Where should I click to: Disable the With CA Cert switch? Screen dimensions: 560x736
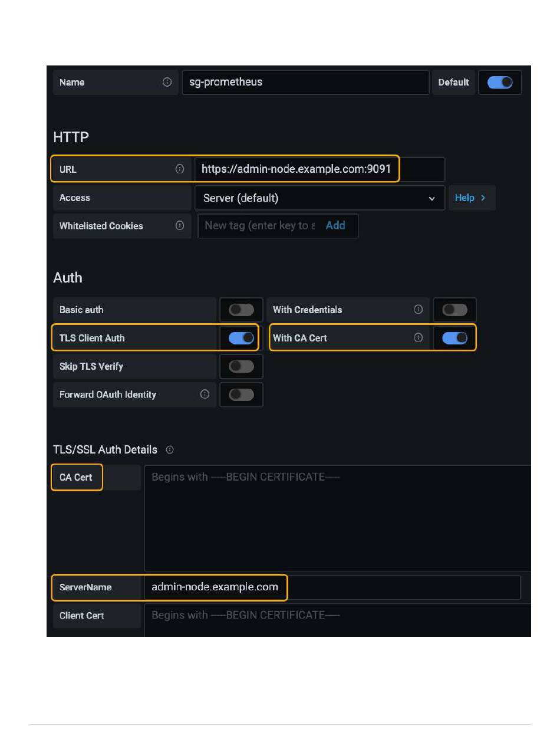pyautogui.click(x=454, y=338)
